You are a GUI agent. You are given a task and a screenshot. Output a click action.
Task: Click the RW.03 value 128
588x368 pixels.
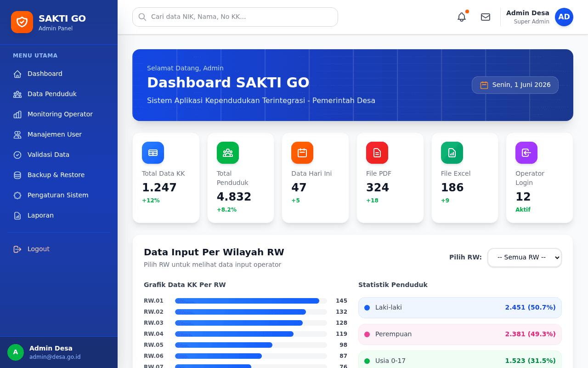(341, 323)
